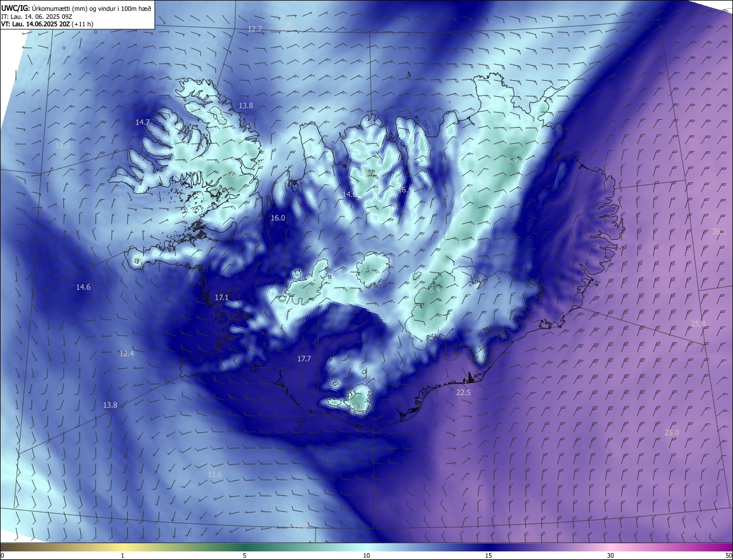Click the 7.1 value label
This screenshot has width=733, height=560.
[366, 268]
